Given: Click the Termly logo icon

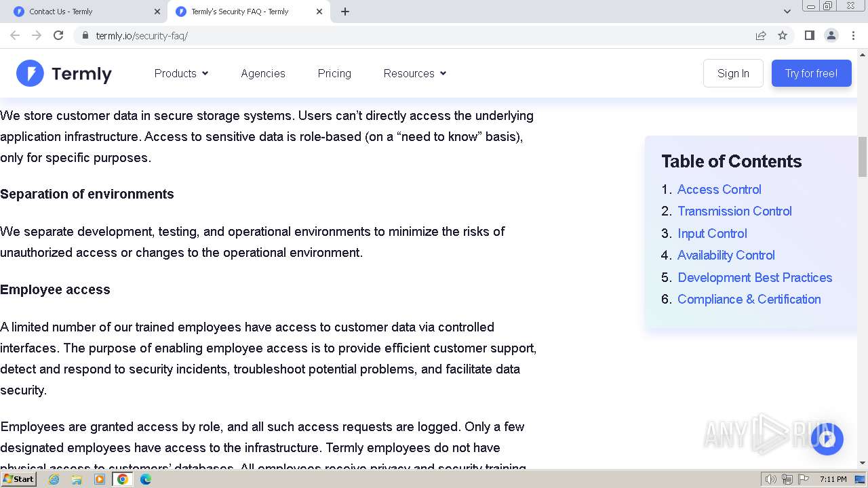Looking at the screenshot, I should [x=30, y=73].
